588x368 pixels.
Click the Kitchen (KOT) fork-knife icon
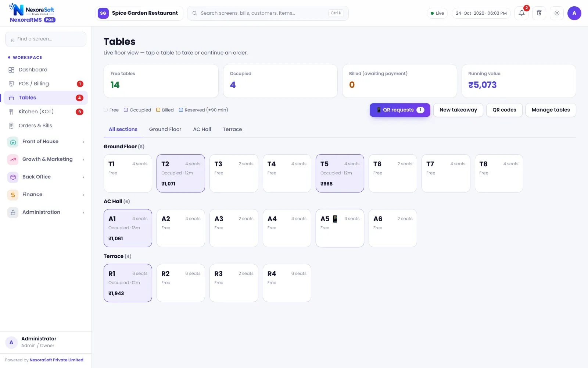pos(11,112)
